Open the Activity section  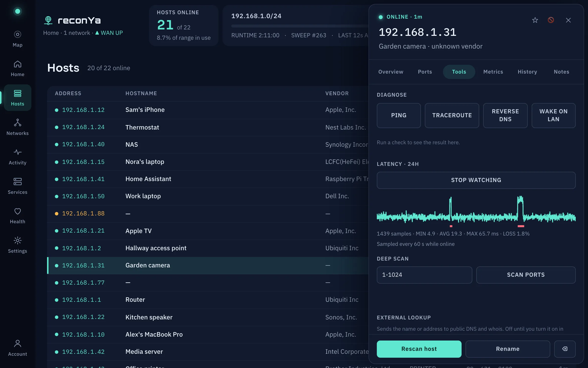(17, 157)
